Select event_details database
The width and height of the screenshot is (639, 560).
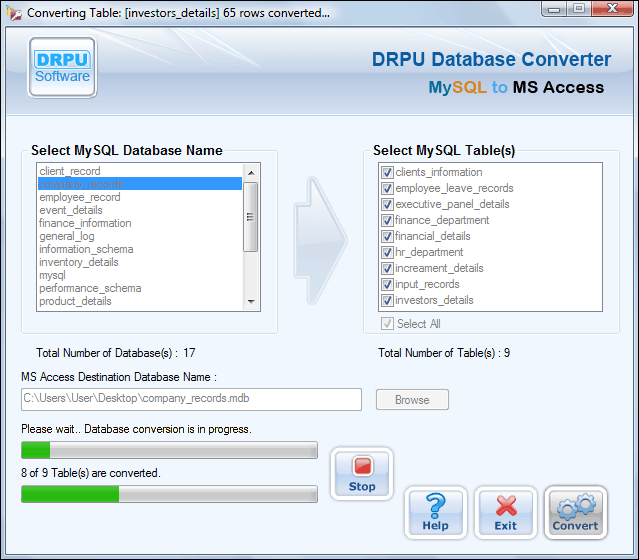coord(140,210)
